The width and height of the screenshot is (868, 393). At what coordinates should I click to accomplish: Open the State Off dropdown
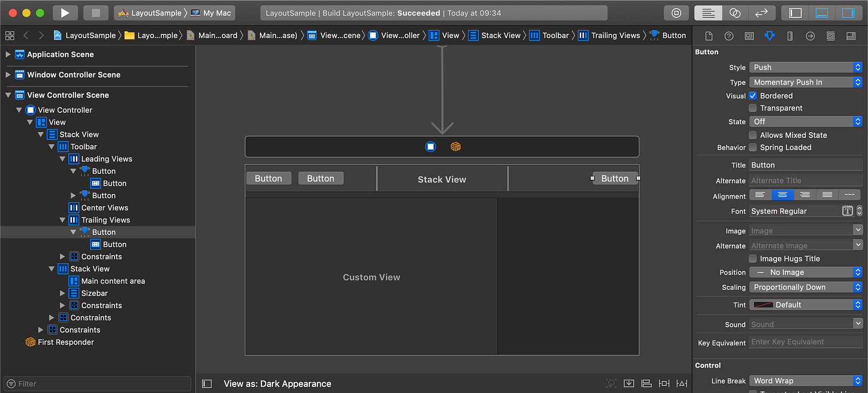pos(806,122)
